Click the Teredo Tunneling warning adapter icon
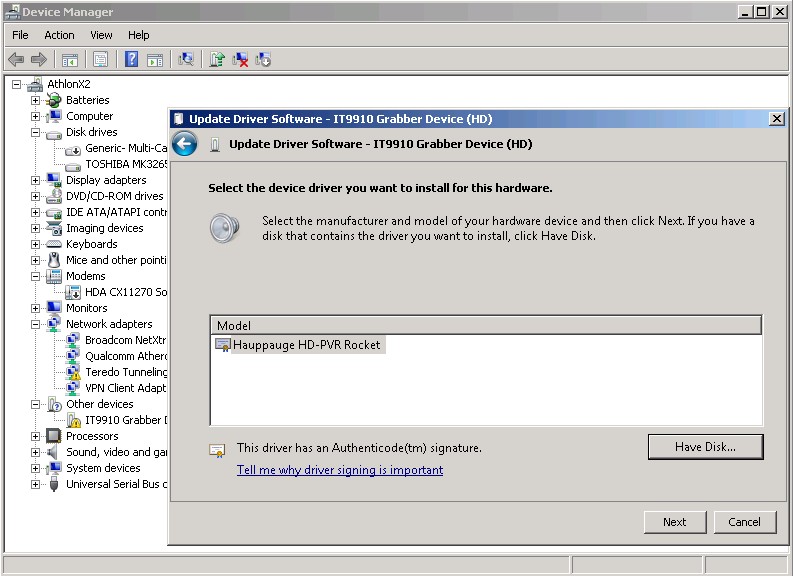This screenshot has width=793, height=576. [73, 372]
